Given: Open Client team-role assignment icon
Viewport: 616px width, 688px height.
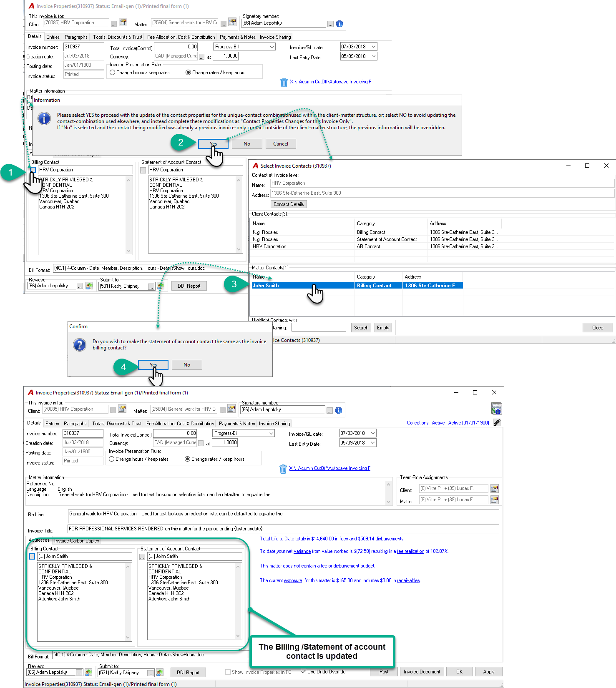Looking at the screenshot, I should coord(495,488).
